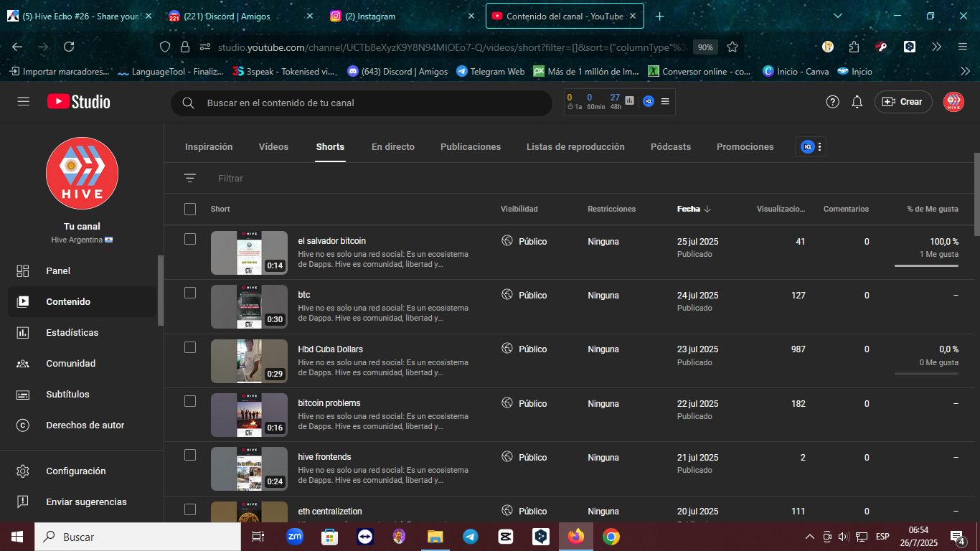Viewport: 980px width, 551px height.
Task: Select the bitcoin problems checkbox
Action: click(x=190, y=401)
